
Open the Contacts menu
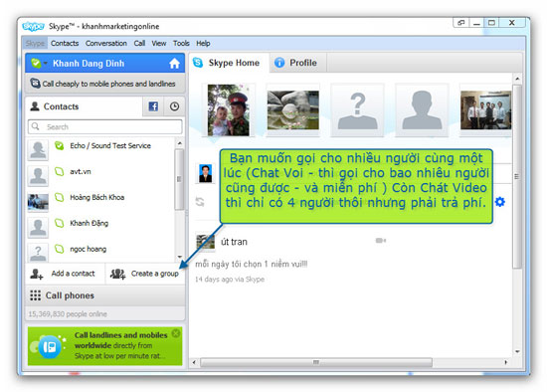65,44
